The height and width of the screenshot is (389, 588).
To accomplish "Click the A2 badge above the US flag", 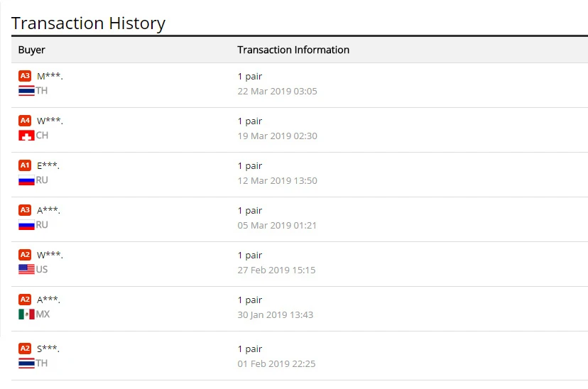I will 25,255.
